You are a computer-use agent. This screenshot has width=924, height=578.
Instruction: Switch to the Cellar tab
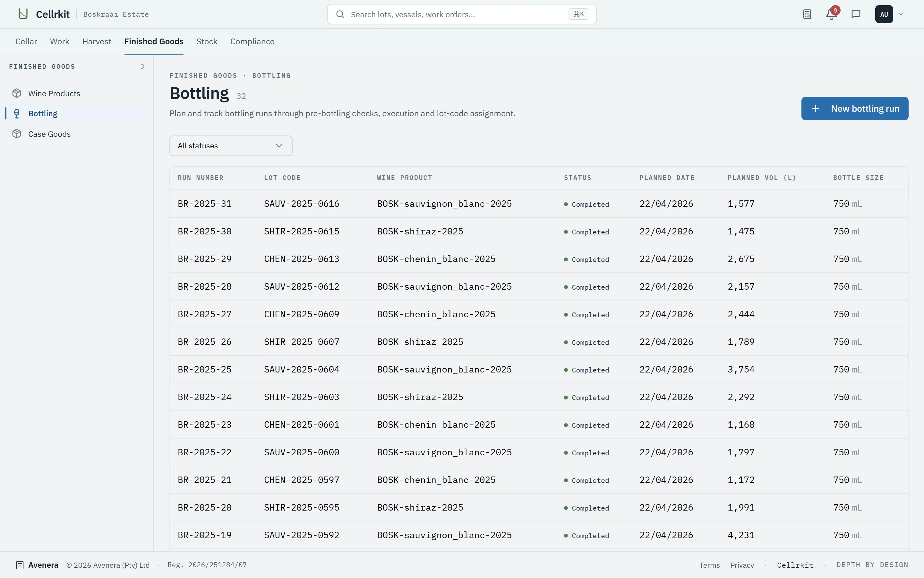tap(26, 41)
